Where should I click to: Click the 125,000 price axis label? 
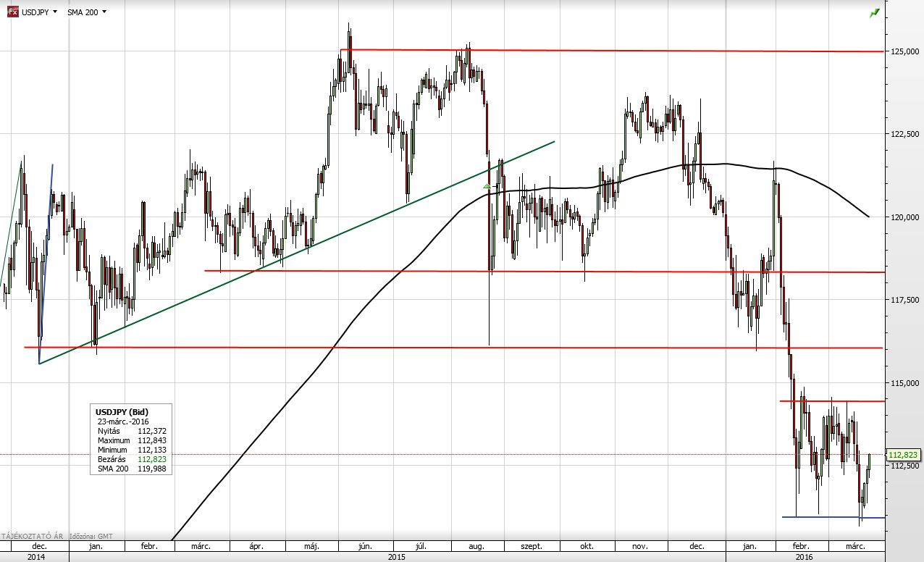click(x=906, y=51)
